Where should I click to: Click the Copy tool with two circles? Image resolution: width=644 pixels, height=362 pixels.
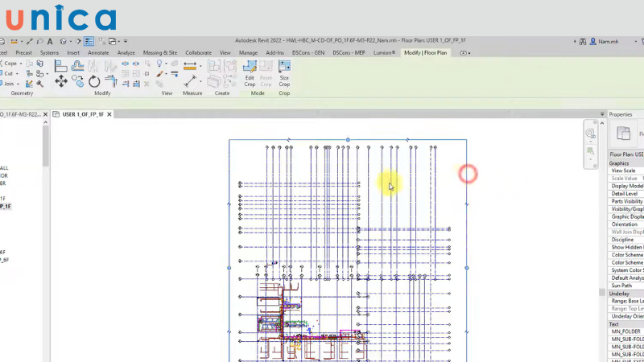click(78, 81)
